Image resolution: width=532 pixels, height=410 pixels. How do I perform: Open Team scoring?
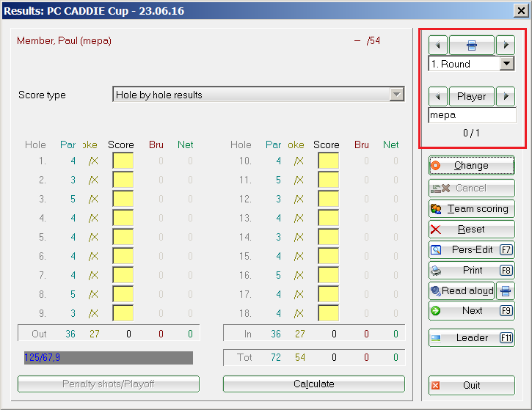[472, 208]
